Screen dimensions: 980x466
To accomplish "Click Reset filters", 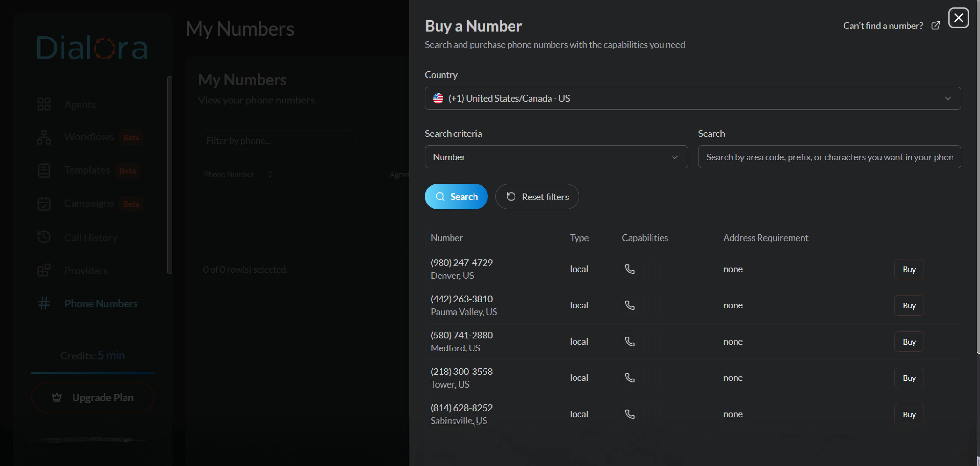I will 537,197.
